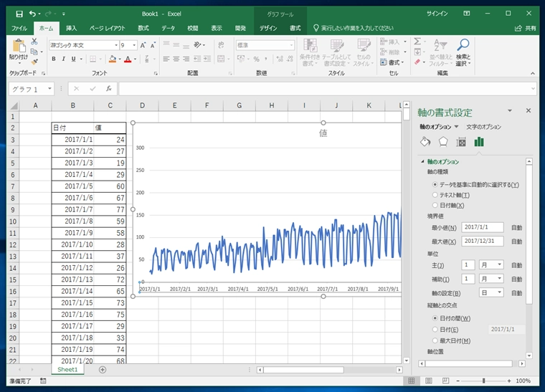This screenshot has height=392, width=545.
Task: Open the Effects pentagon icon tab
Action: (443, 141)
